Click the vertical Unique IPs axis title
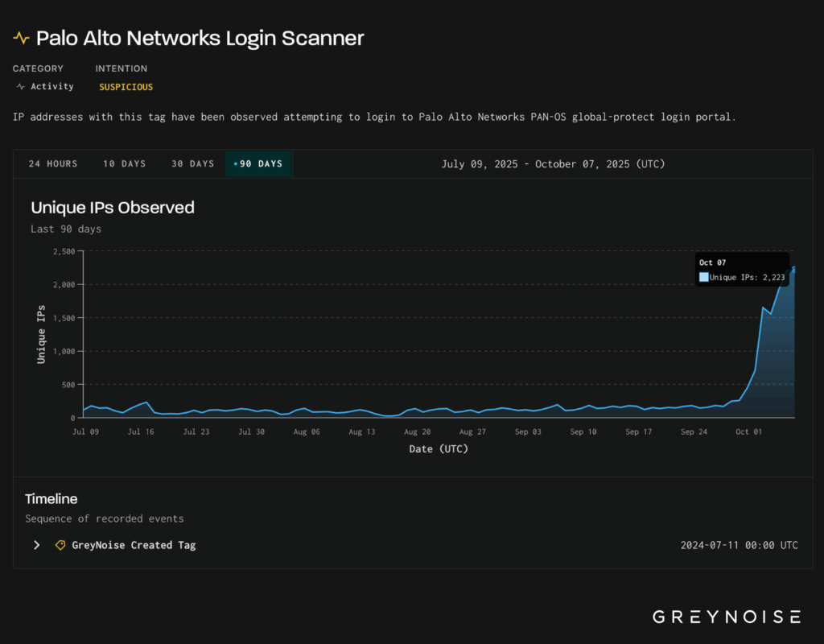The width and height of the screenshot is (824, 644). click(x=41, y=334)
